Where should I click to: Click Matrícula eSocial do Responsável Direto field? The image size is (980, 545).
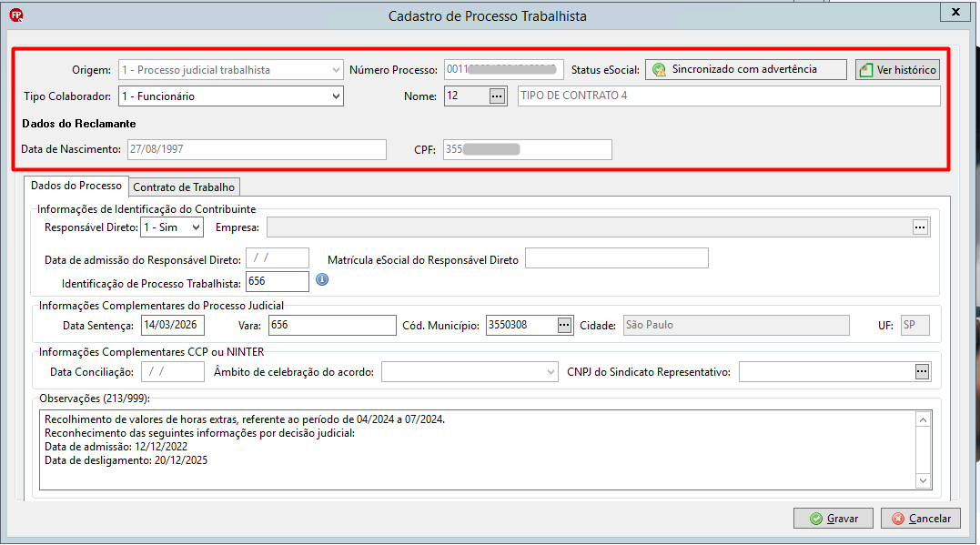(x=617, y=258)
